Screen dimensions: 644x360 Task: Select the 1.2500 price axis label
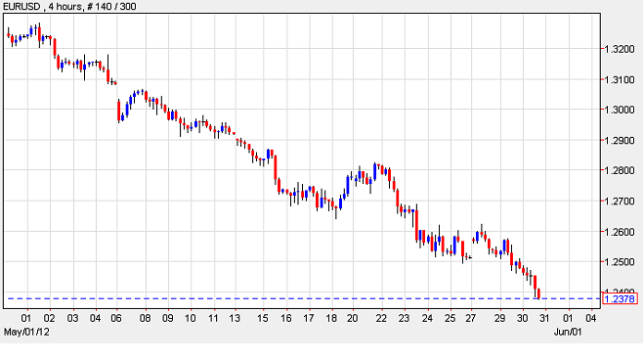coord(620,262)
